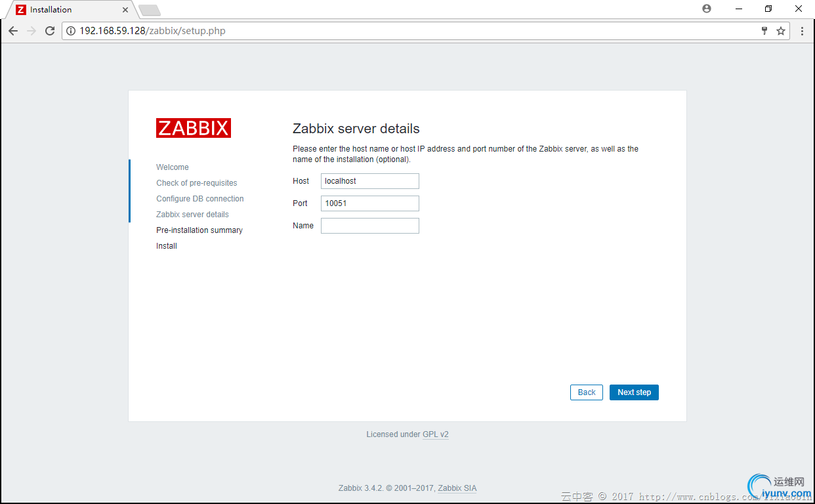The width and height of the screenshot is (815, 504).
Task: Click the Port label
Action: coord(300,203)
